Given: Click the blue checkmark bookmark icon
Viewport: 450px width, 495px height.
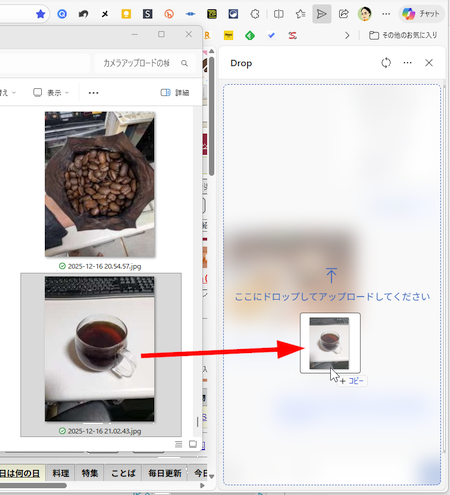Looking at the screenshot, I should point(271,35).
